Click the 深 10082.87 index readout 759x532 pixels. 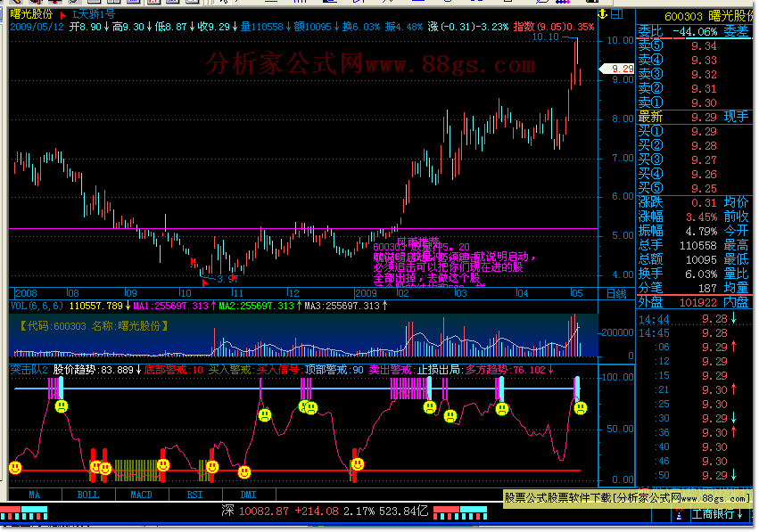[x=256, y=511]
